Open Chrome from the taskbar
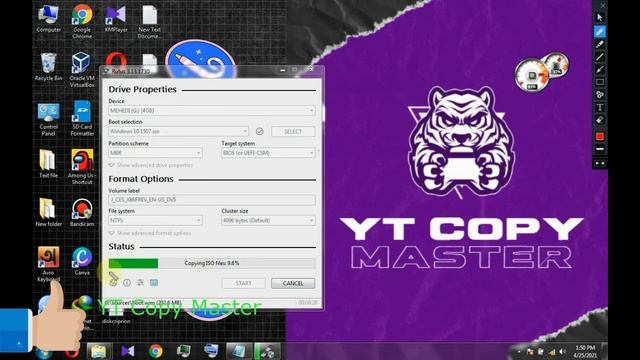This screenshot has height=360, width=640. point(156,351)
